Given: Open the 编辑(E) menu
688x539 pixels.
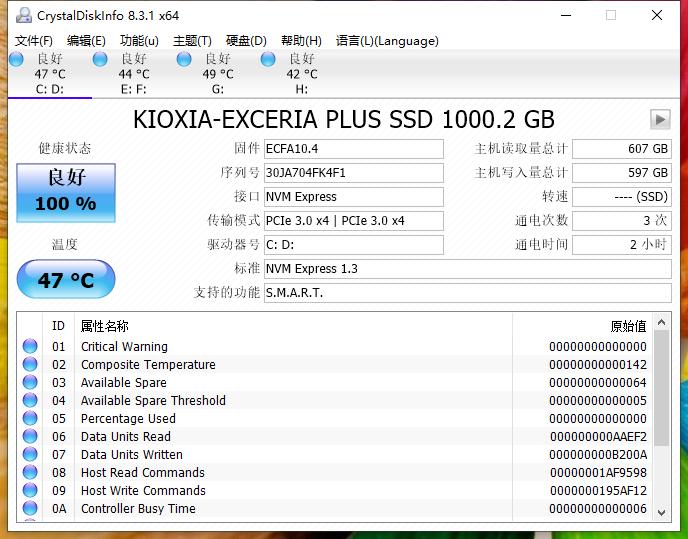Looking at the screenshot, I should click(86, 41).
